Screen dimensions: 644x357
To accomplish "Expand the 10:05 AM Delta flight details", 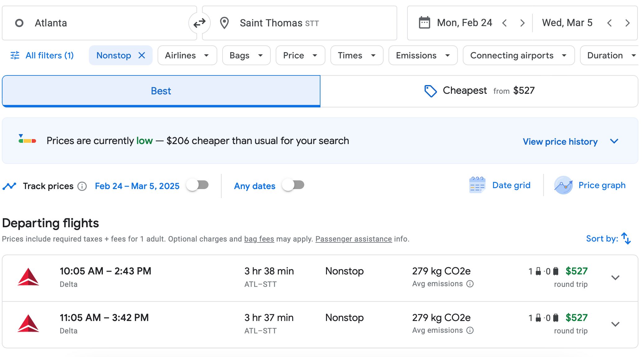I will pyautogui.click(x=615, y=278).
